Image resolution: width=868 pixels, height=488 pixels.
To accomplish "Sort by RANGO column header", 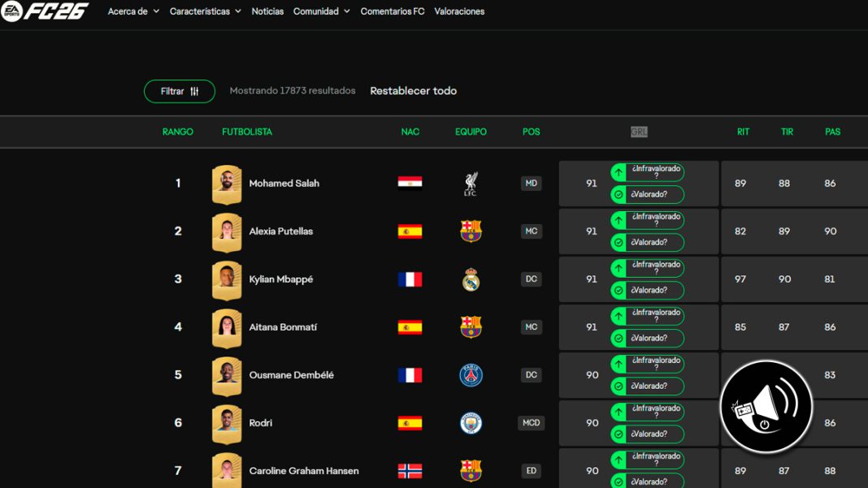I will 178,132.
